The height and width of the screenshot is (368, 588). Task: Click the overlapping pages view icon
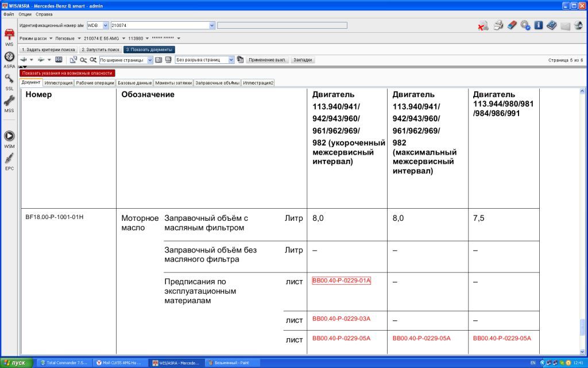pos(168,60)
